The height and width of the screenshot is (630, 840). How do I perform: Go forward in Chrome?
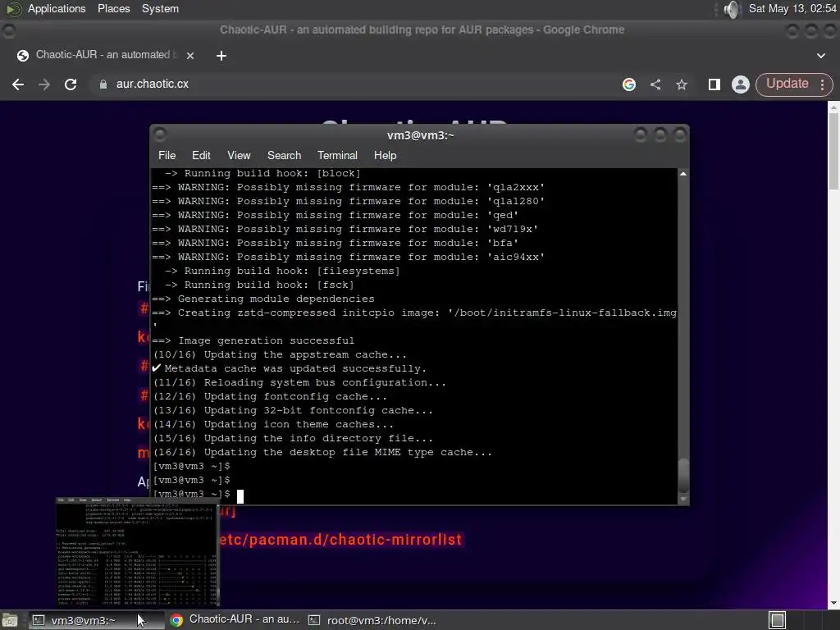pos(44,84)
